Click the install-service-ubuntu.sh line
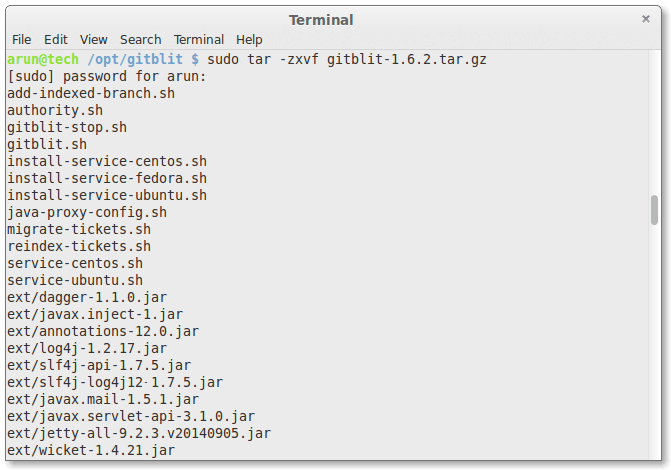 (107, 195)
